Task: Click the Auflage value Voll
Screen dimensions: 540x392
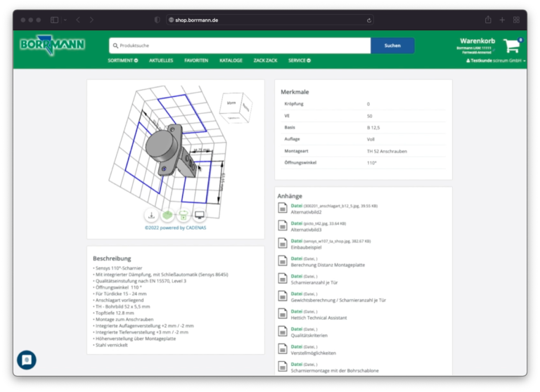Action: [371, 139]
